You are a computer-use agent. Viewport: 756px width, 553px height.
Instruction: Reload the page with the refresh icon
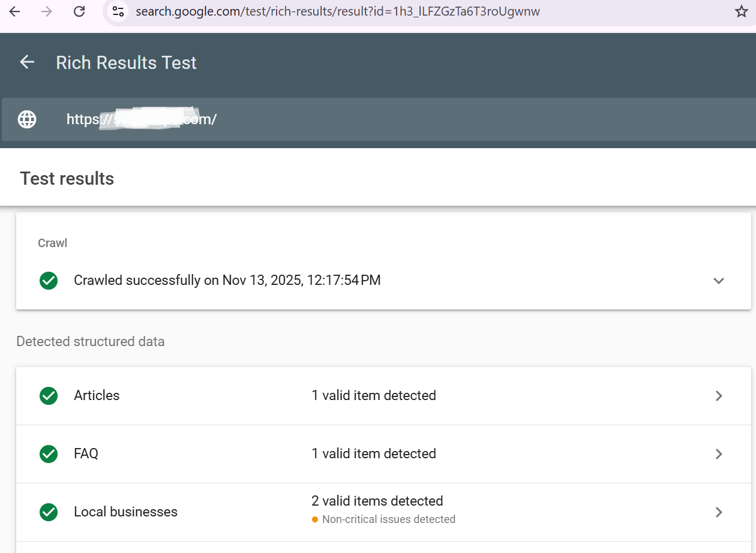(x=79, y=11)
